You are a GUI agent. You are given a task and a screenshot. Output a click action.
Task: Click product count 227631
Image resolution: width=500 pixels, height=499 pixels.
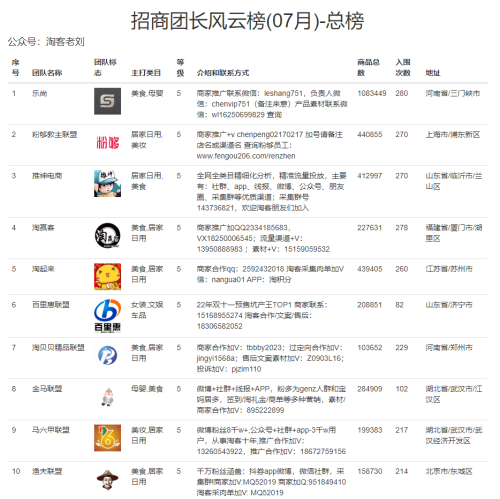[370, 228]
